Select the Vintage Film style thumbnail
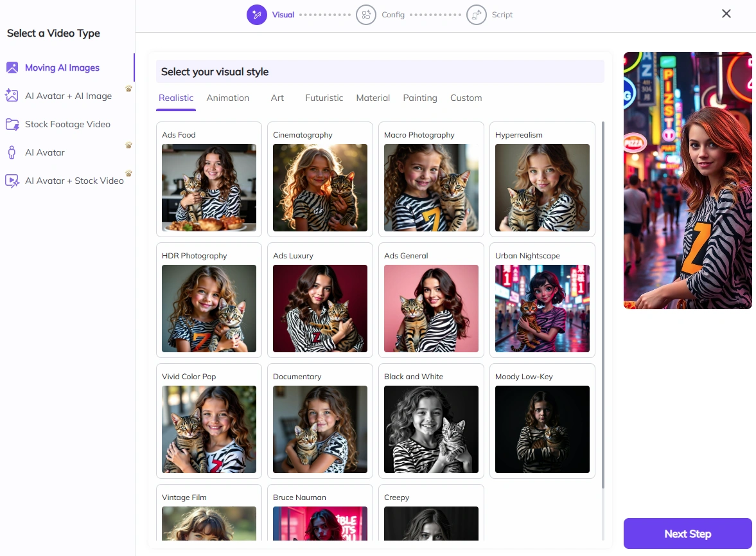 click(209, 523)
